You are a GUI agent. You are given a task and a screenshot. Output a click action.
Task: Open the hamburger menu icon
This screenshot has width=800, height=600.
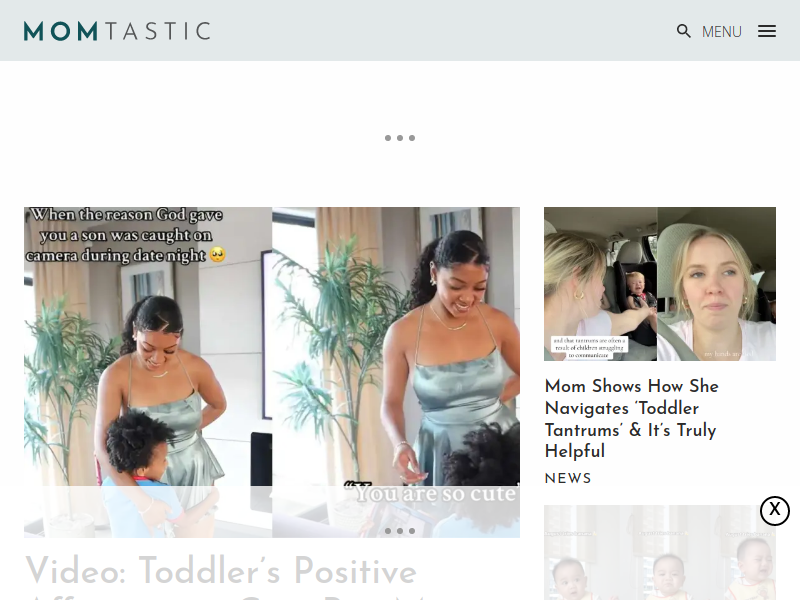coord(766,31)
